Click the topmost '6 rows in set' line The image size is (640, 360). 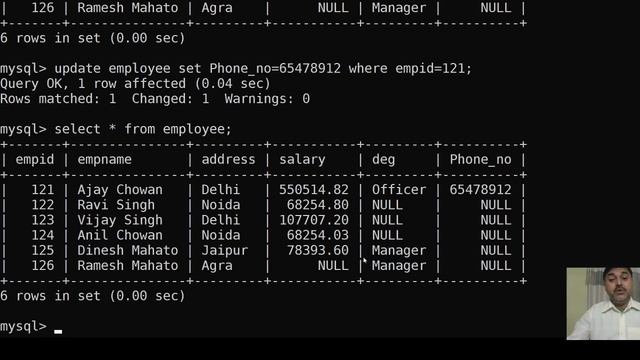tap(93, 38)
